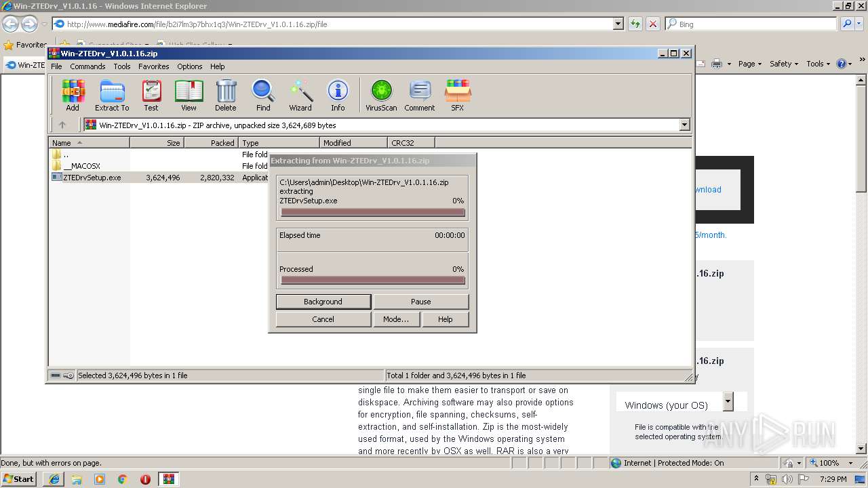Image resolution: width=868 pixels, height=488 pixels.
Task: Click WinRAR icon in taskbar
Action: click(169, 479)
